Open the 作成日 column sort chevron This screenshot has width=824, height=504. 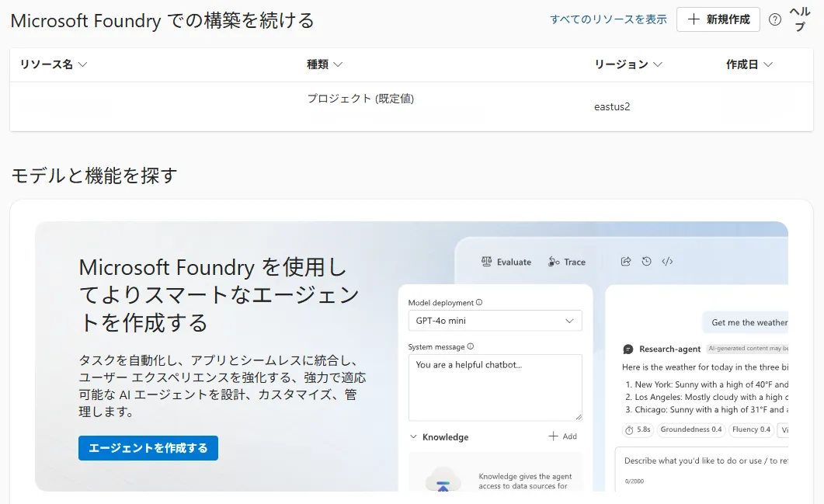click(x=768, y=64)
